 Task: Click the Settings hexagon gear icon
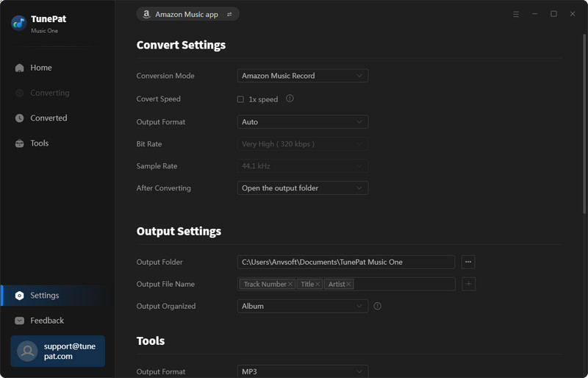pos(20,296)
